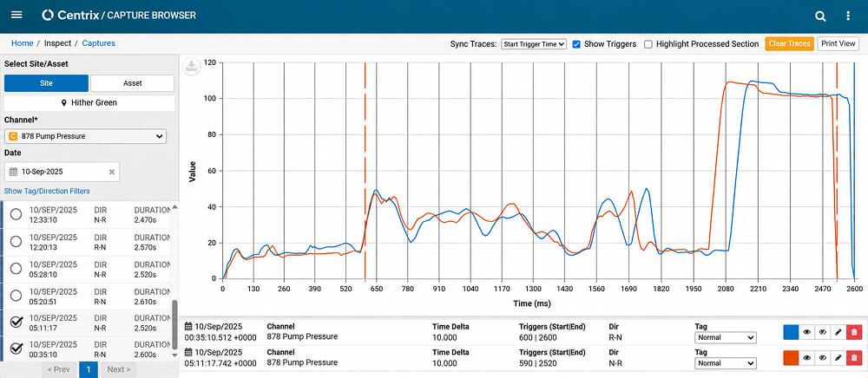Screen dimensions: 868x378
Task: Click the timestamp 00:35:10.512 +0000
Action: (x=220, y=336)
